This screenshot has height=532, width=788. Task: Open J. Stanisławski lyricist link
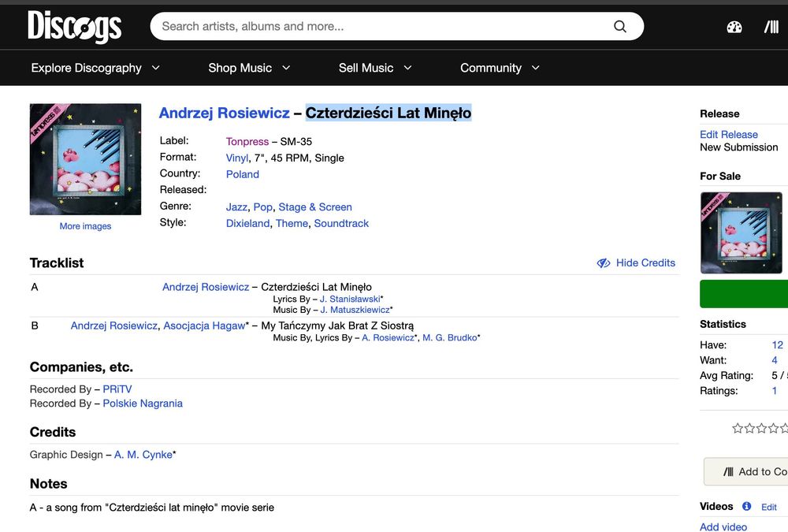point(350,299)
